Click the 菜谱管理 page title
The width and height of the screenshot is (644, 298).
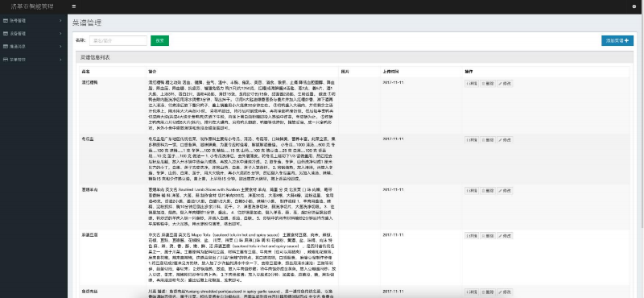pyautogui.click(x=87, y=23)
